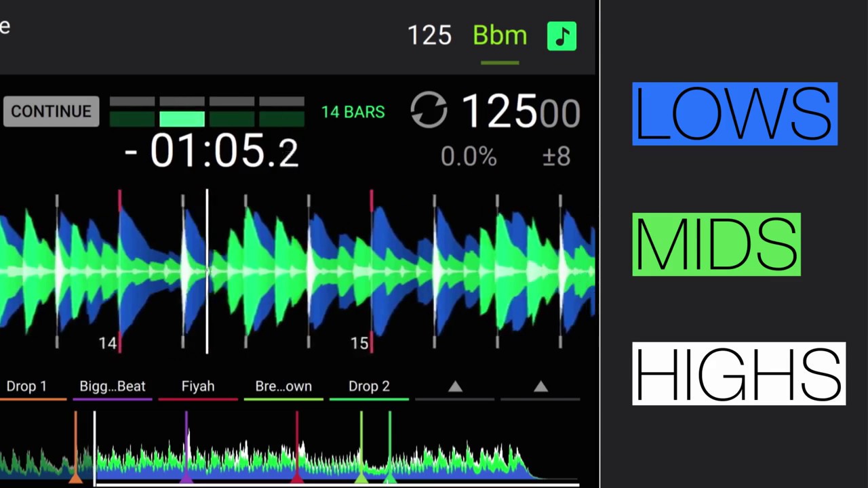Click the remaining time -01:05.2

pyautogui.click(x=212, y=151)
